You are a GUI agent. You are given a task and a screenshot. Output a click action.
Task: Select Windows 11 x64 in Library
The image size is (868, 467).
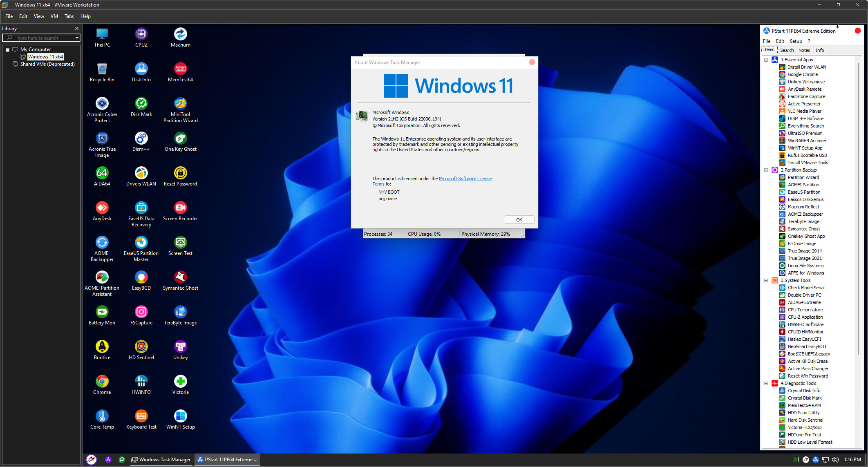click(x=45, y=57)
